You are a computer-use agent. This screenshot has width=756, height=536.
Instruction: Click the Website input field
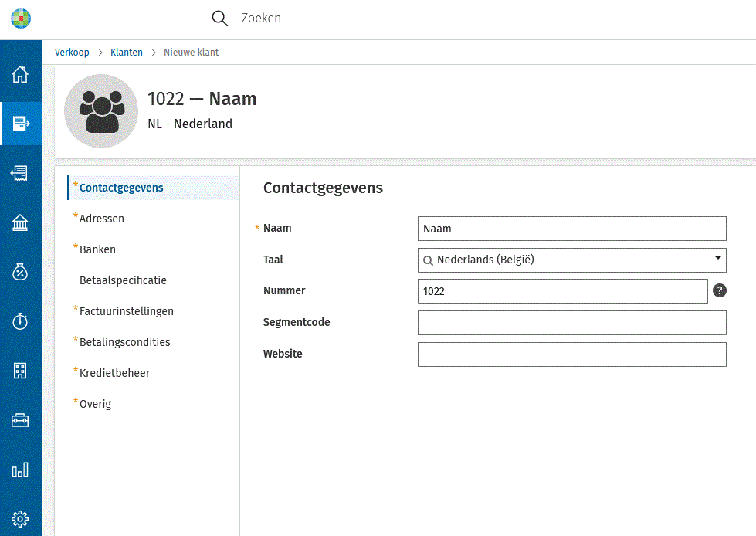tap(571, 355)
